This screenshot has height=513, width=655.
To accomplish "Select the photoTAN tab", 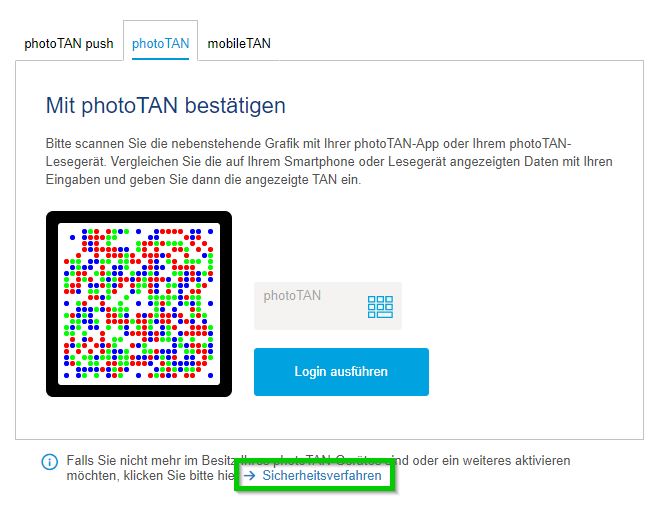I will click(160, 43).
